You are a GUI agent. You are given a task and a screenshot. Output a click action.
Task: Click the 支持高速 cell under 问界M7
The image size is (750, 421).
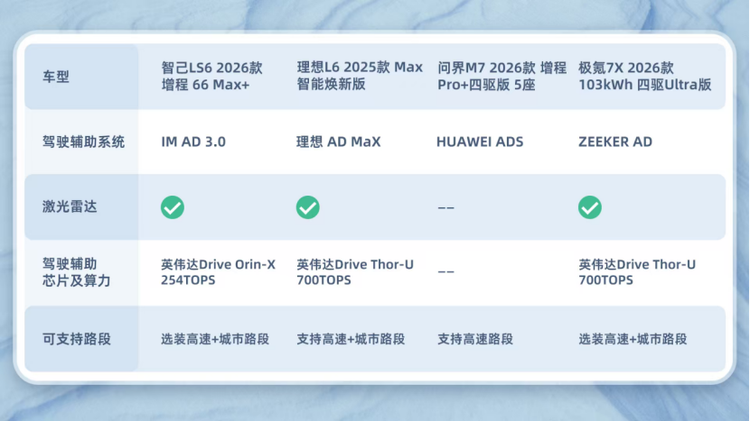tap(475, 339)
